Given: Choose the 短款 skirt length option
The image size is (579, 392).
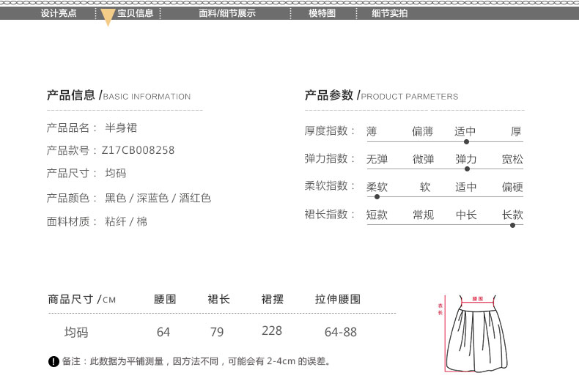Looking at the screenshot, I should (x=377, y=215).
